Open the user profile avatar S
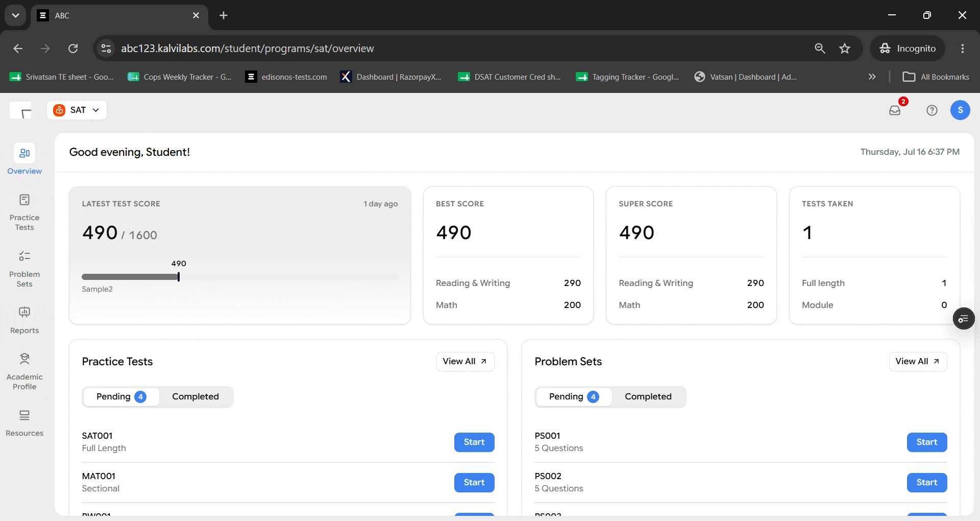The width and height of the screenshot is (980, 521). [960, 110]
